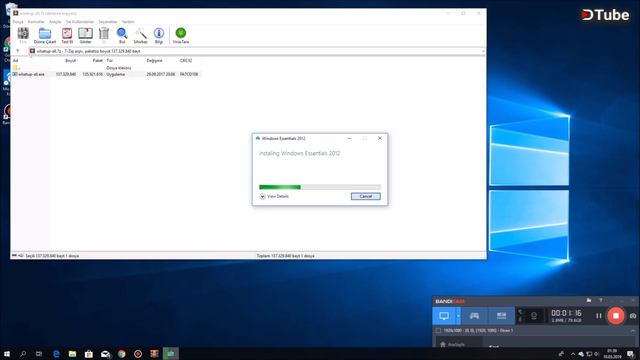Switch to WinRAR taskbar icon
Image resolution: width=640 pixels, height=360 pixels.
pos(154,354)
